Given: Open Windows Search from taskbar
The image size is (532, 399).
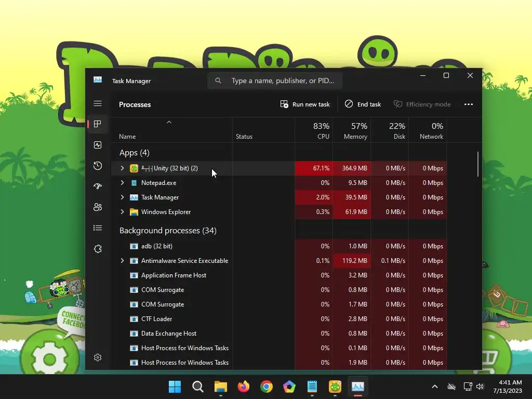Looking at the screenshot, I should 198,387.
